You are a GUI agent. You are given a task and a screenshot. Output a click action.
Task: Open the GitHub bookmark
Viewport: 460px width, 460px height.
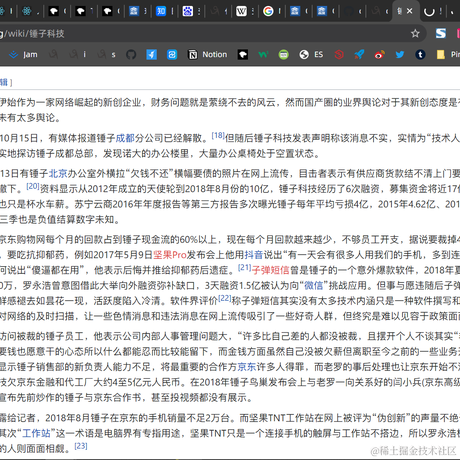pos(131,54)
